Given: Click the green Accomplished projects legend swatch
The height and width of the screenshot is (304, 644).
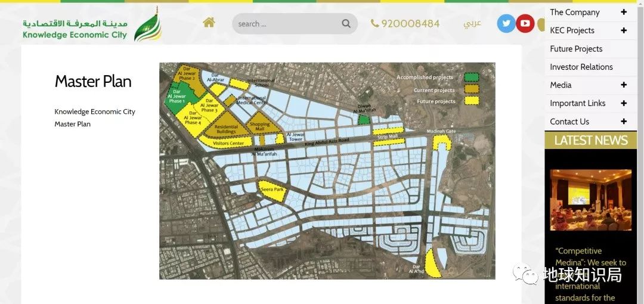Looking at the screenshot, I should point(472,77).
